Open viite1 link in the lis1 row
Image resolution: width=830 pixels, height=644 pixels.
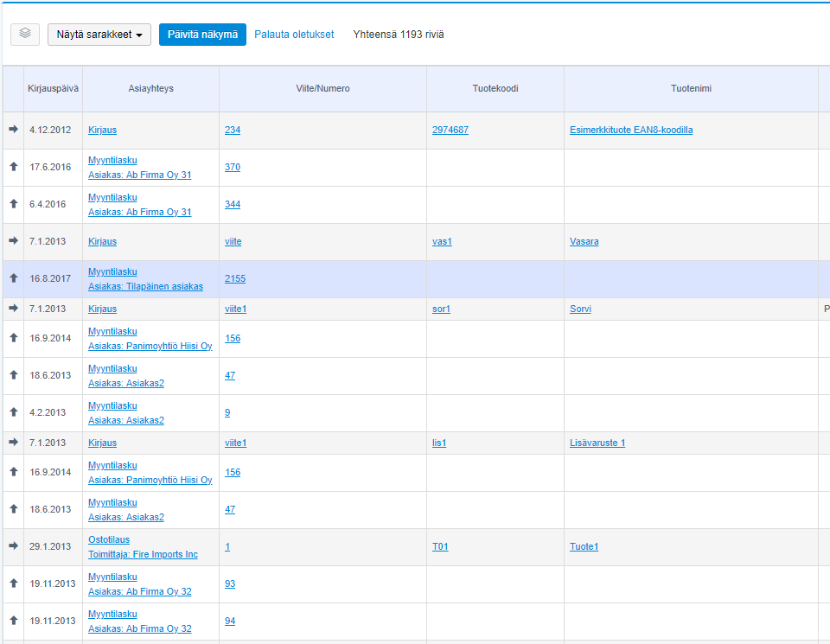(235, 443)
